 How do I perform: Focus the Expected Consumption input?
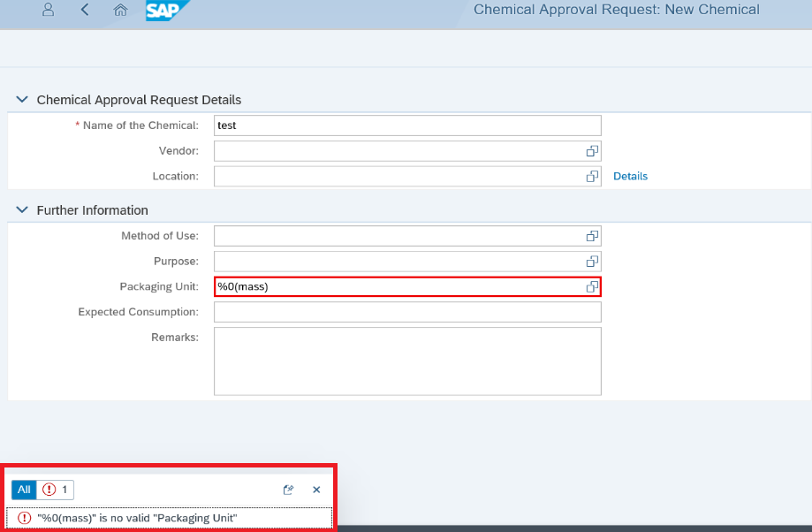pyautogui.click(x=407, y=312)
